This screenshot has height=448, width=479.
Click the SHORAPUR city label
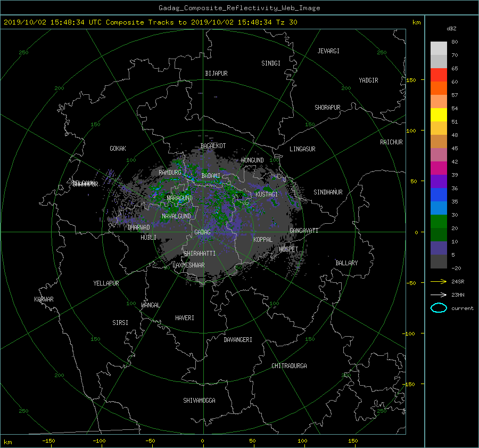(327, 108)
